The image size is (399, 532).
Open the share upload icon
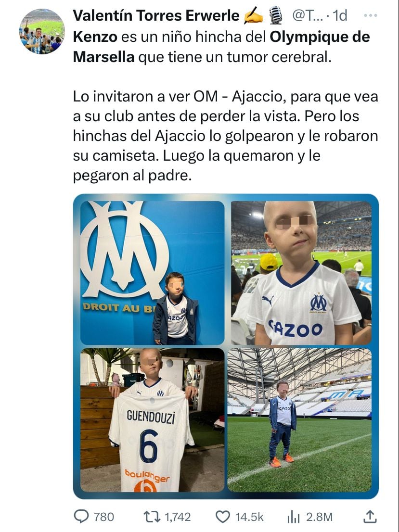pyautogui.click(x=370, y=517)
